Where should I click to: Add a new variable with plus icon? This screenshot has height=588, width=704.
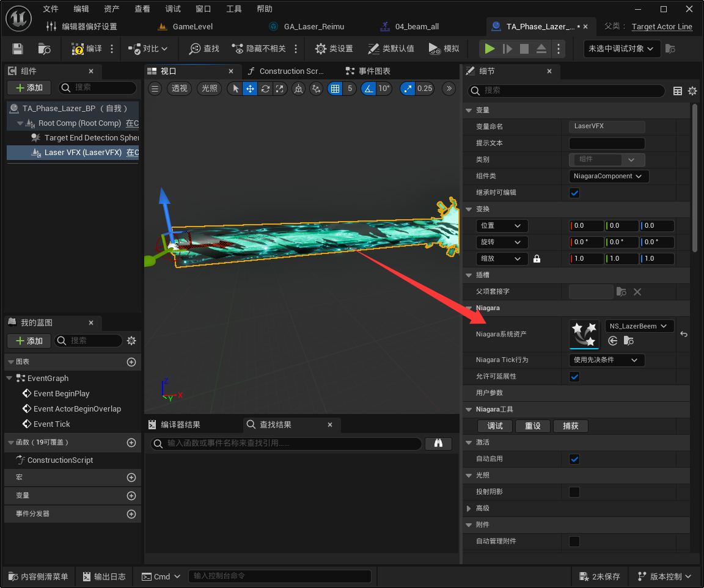(x=131, y=496)
